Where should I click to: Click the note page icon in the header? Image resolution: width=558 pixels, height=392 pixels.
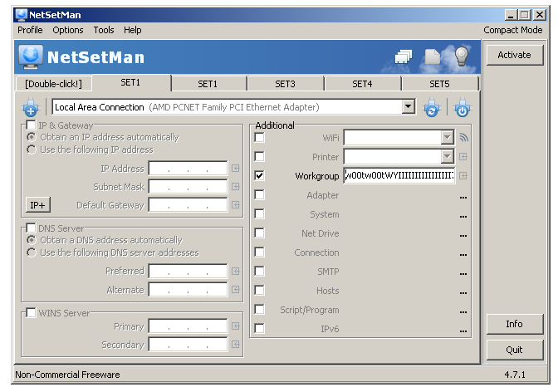(x=433, y=57)
